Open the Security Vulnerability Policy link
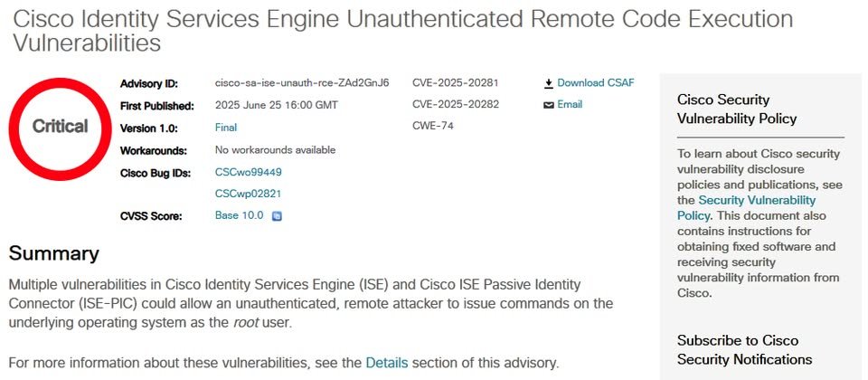The image size is (868, 380). click(x=746, y=208)
